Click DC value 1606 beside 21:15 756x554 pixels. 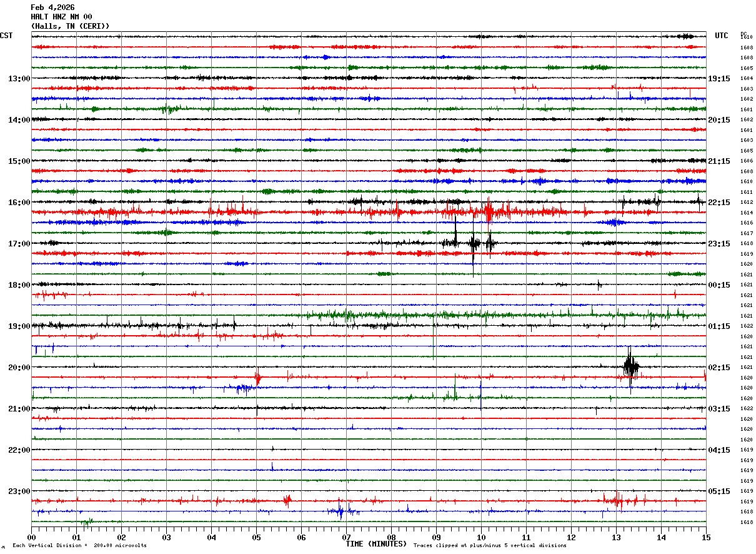coord(747,161)
